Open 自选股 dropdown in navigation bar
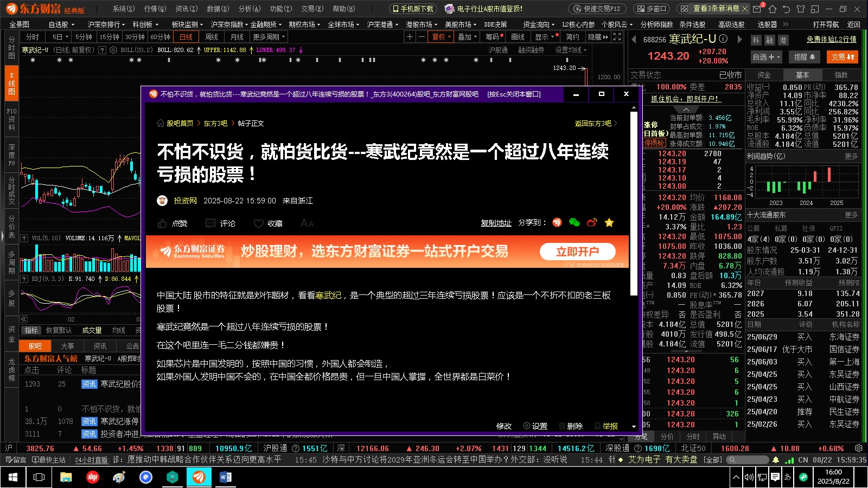This screenshot has height=488, width=868. (x=61, y=24)
